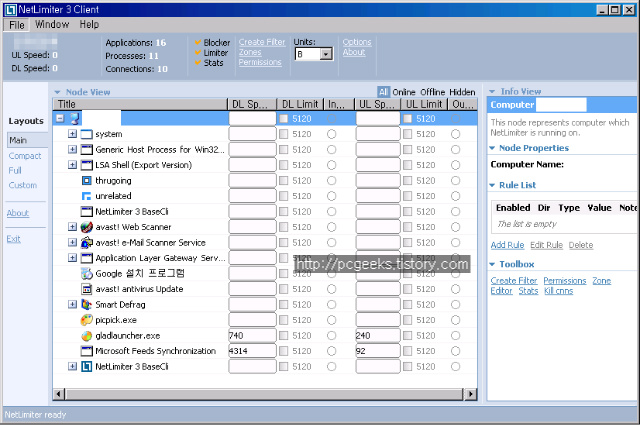640x425 pixels.
Task: Expand the system tree node
Action: [x=72, y=134]
